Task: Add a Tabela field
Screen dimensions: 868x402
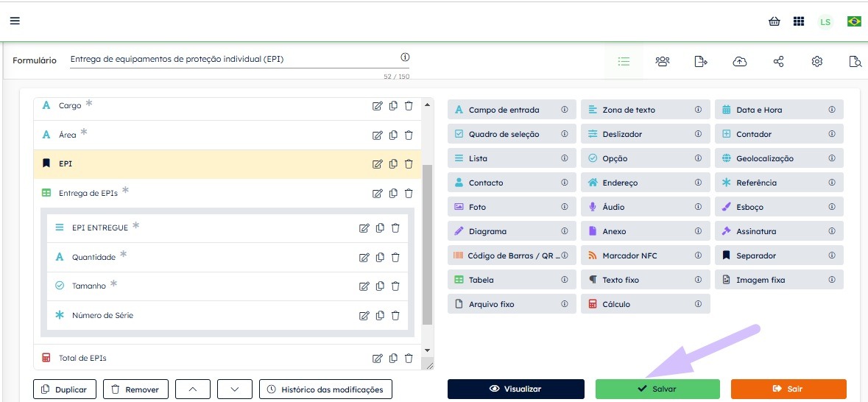Action: [512, 281]
